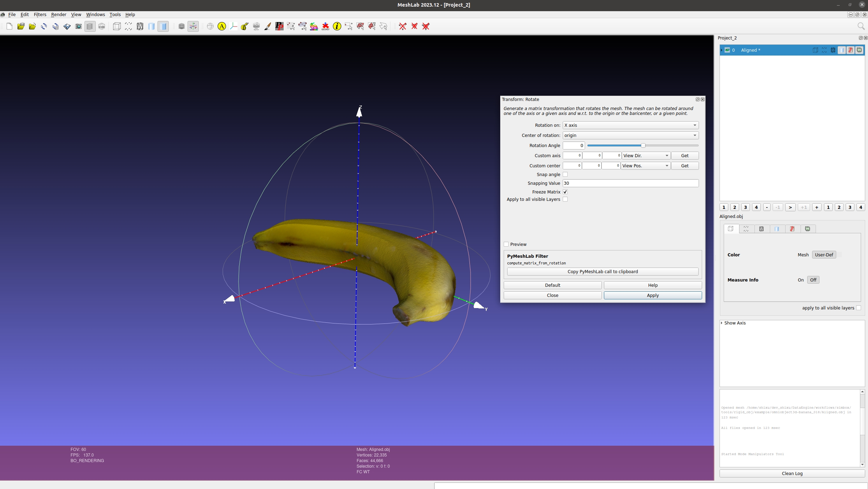The image size is (868, 489).
Task: Uncheck the Freeze Matrix option
Action: [565, 192]
